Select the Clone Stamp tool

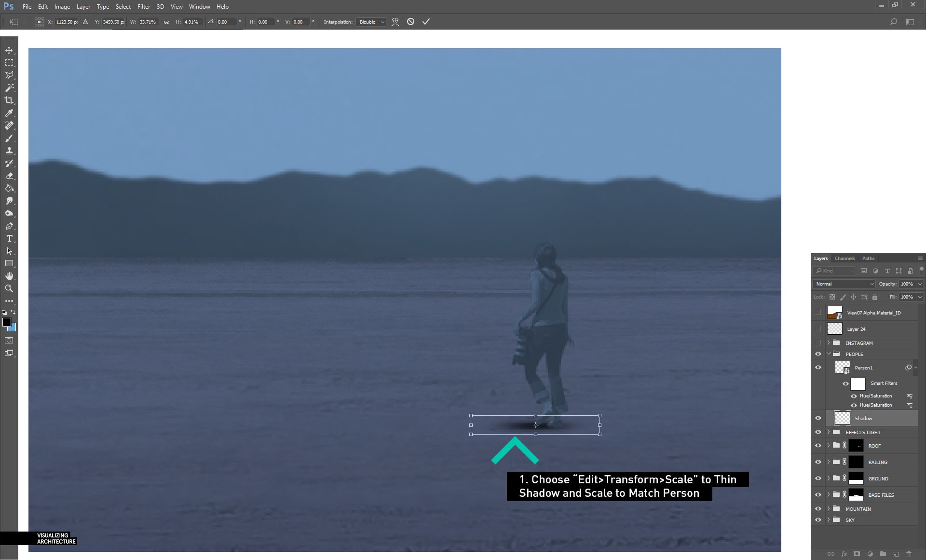pos(9,150)
